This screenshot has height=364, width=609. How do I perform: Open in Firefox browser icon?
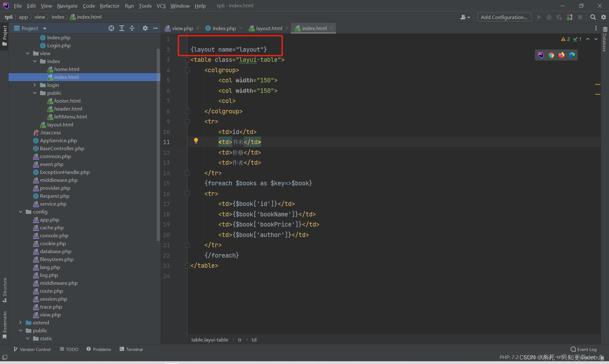pyautogui.click(x=561, y=55)
